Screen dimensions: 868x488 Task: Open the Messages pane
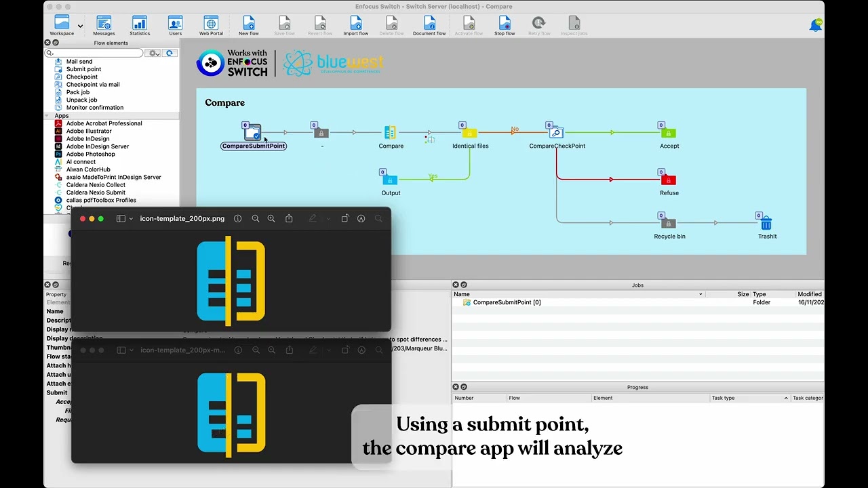(104, 26)
